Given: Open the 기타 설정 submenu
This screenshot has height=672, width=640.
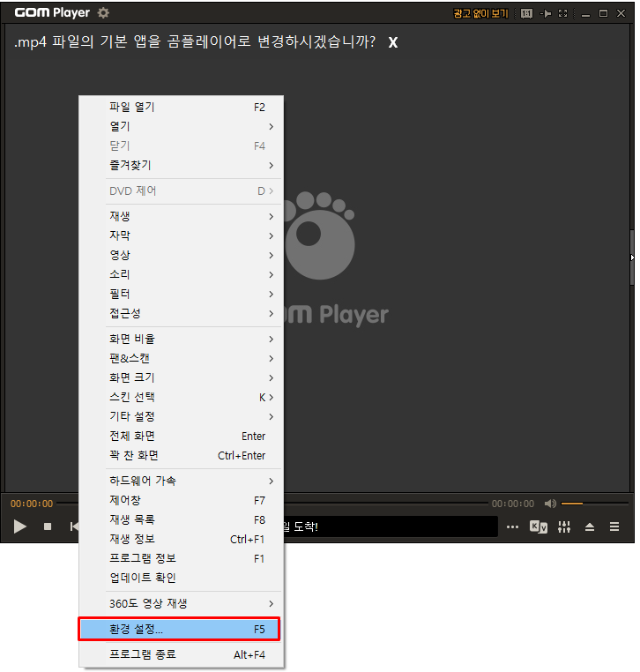Looking at the screenshot, I should [x=181, y=416].
